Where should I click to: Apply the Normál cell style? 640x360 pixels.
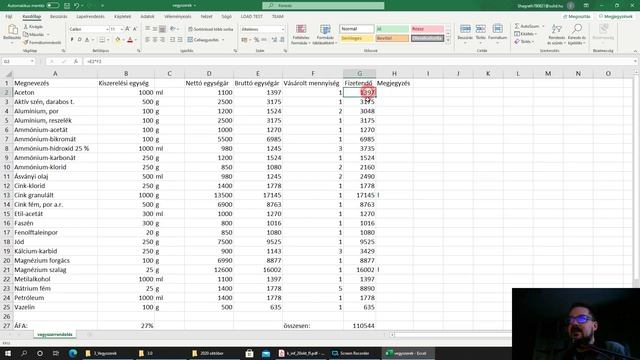pos(356,29)
